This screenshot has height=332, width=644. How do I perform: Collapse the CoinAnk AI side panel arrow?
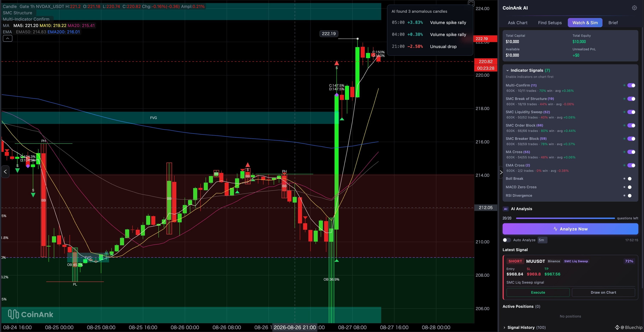point(501,172)
